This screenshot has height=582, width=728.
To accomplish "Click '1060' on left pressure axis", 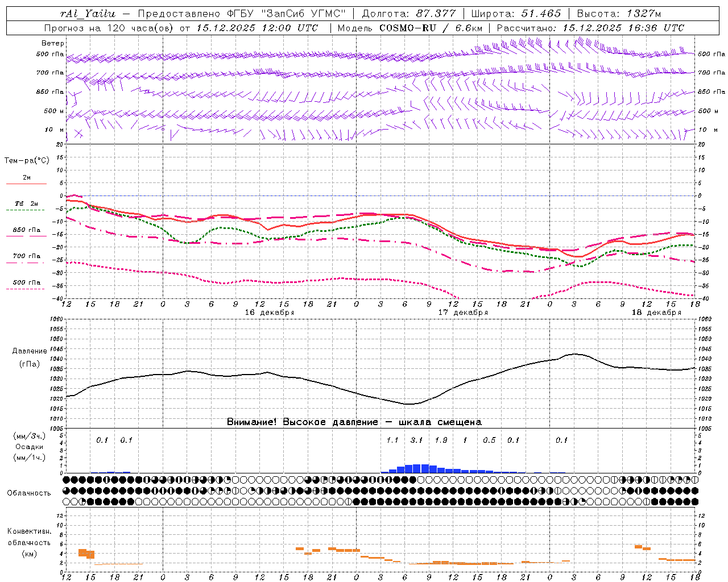I will point(58,319).
